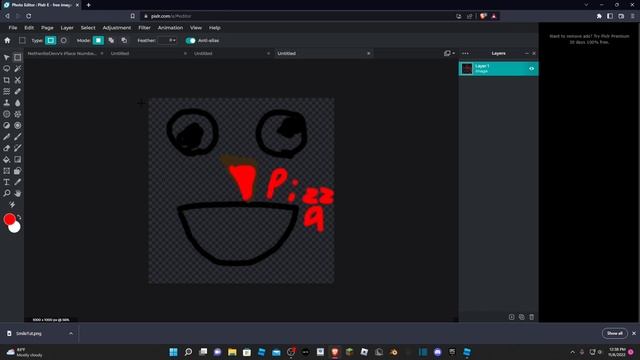Open the File menu
The width and height of the screenshot is (640, 360).
[13, 28]
